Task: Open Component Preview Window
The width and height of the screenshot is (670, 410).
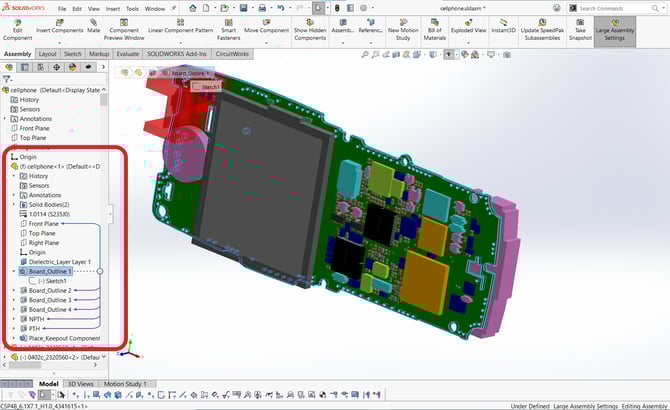Action: tap(124, 30)
